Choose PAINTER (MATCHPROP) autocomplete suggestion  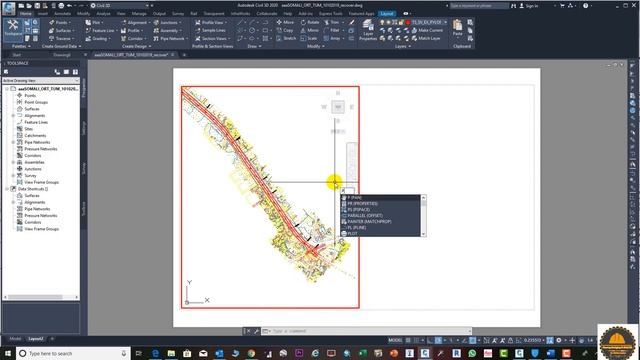coord(380,222)
